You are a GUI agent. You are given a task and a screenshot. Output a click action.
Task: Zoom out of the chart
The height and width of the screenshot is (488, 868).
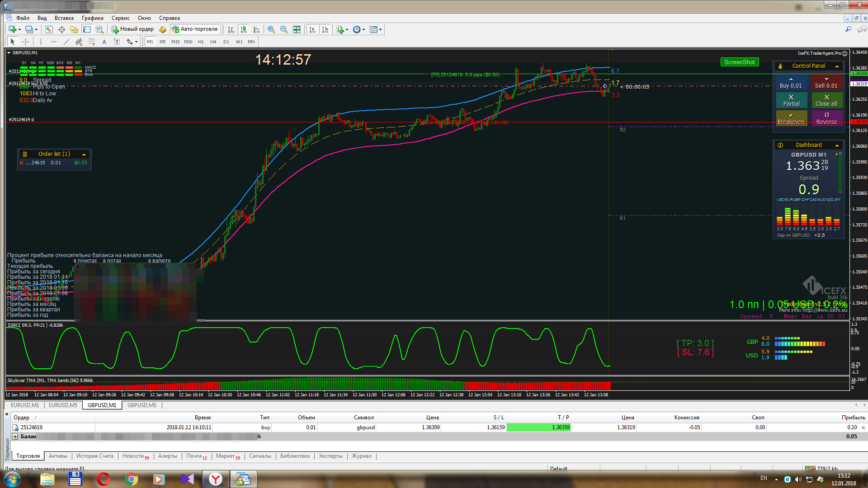tap(284, 29)
